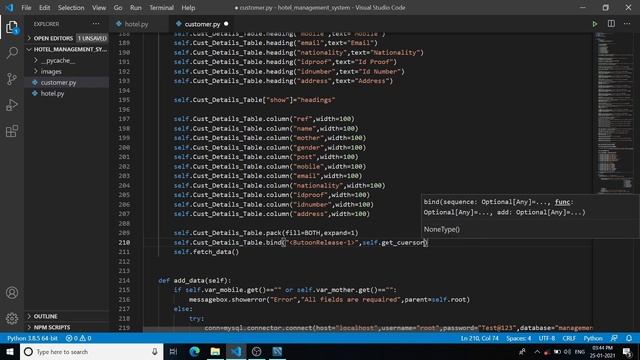Split the editor to the right
Viewport: 640px width, 360px height.
(x=611, y=24)
